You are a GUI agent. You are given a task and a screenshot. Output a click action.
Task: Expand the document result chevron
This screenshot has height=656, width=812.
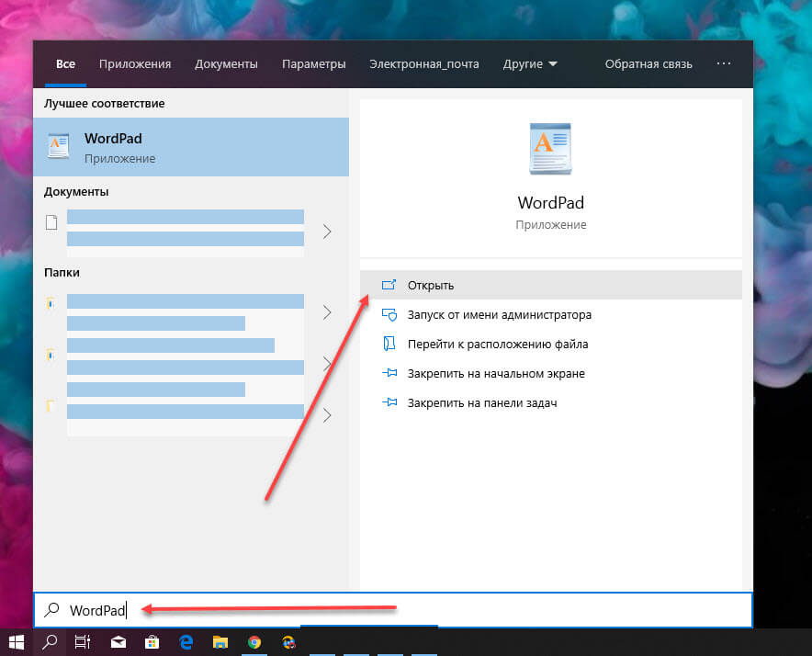pos(327,232)
